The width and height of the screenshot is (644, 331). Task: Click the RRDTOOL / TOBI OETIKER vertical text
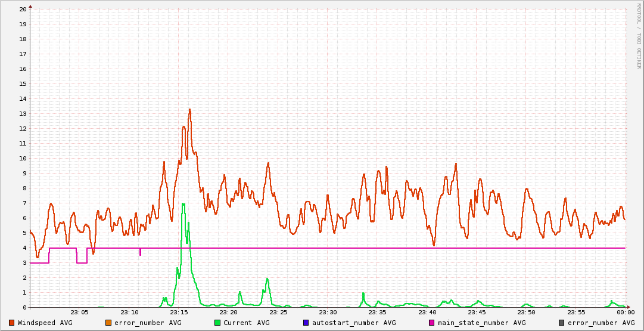(x=638, y=36)
